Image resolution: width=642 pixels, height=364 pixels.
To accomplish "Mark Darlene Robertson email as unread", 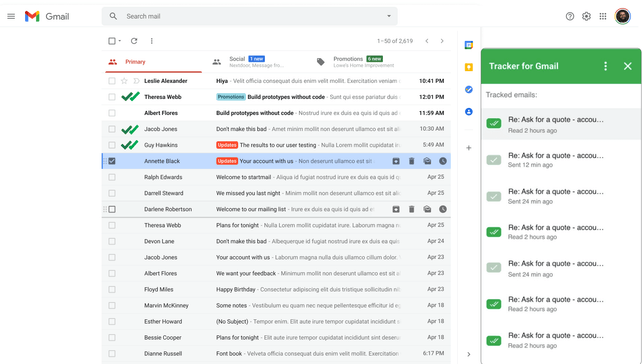I will pyautogui.click(x=427, y=209).
